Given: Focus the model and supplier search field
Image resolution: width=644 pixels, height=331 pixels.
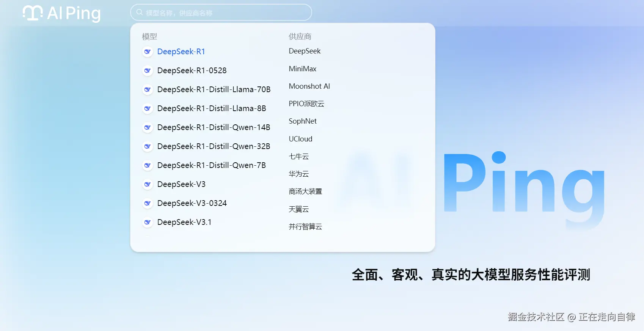Looking at the screenshot, I should pos(221,13).
